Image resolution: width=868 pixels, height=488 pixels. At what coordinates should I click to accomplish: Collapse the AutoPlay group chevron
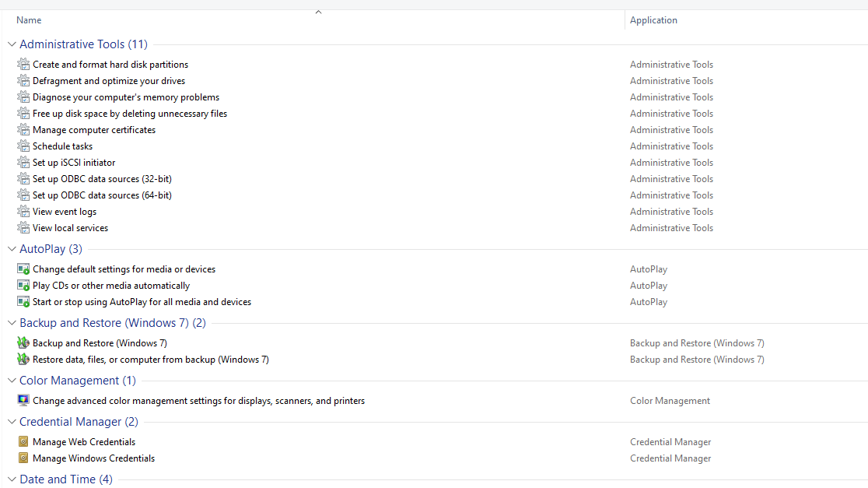click(12, 249)
